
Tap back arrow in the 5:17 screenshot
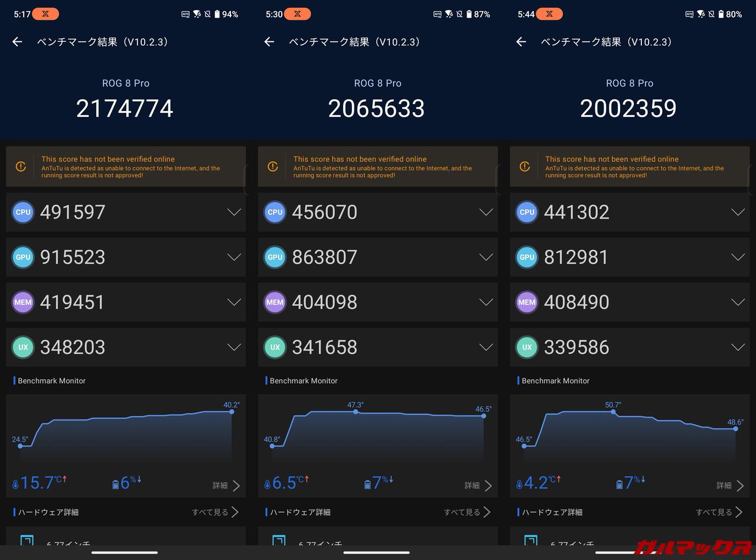(17, 42)
